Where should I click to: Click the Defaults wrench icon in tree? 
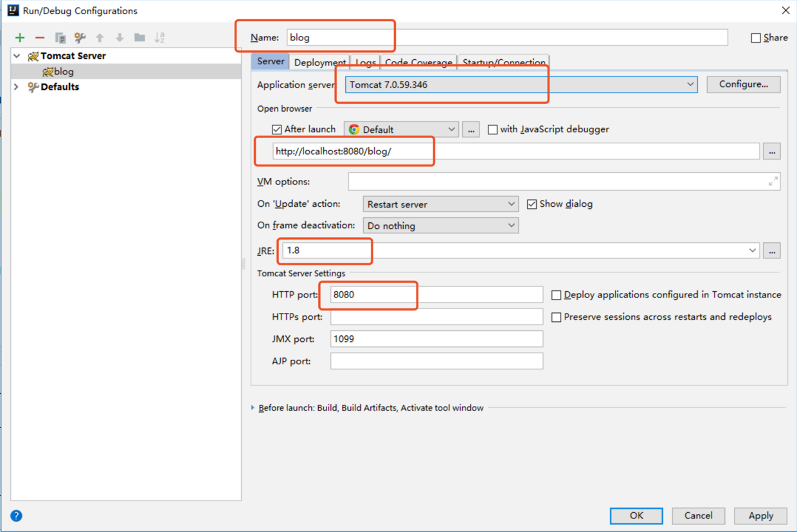pos(33,87)
